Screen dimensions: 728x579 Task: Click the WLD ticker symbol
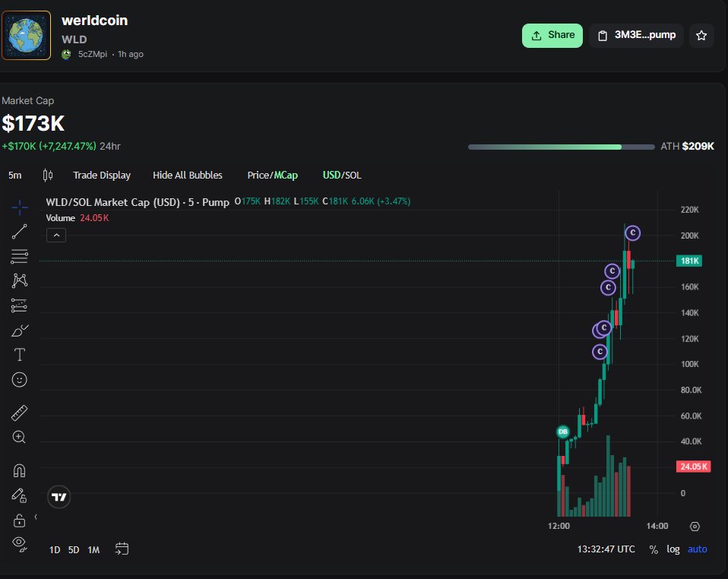(74, 40)
